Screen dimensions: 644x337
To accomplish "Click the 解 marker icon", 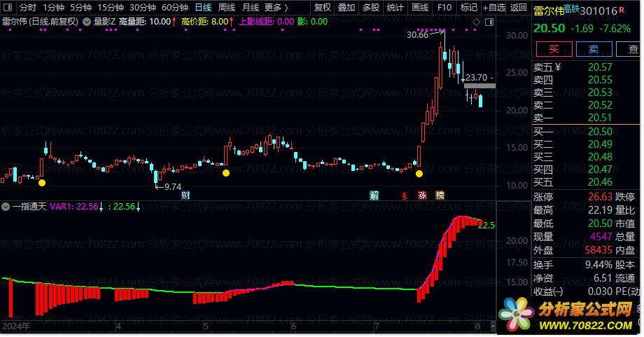I will (x=374, y=195).
